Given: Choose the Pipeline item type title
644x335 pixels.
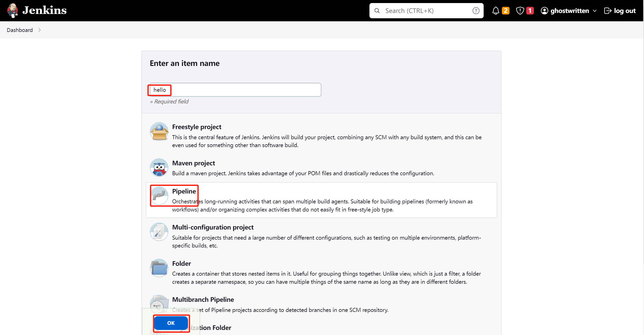Looking at the screenshot, I should 184,191.
